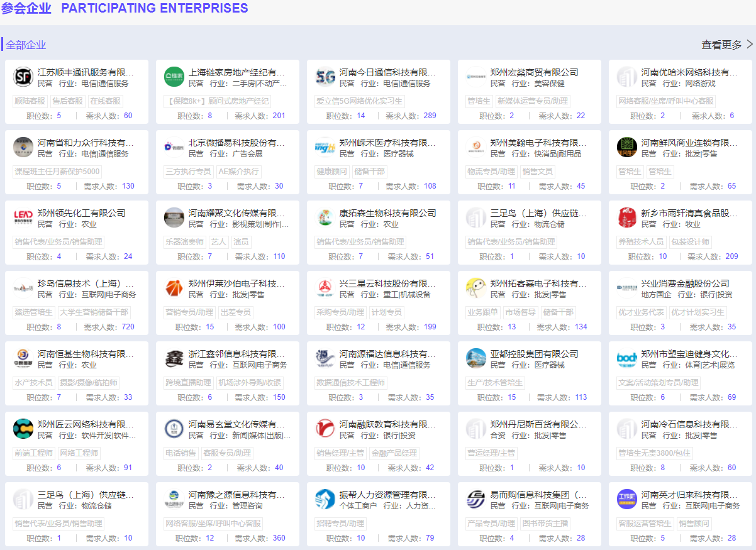Viewport: 756px width, 550px height.
Task: Select the 全部企业 tab
Action: 26,45
